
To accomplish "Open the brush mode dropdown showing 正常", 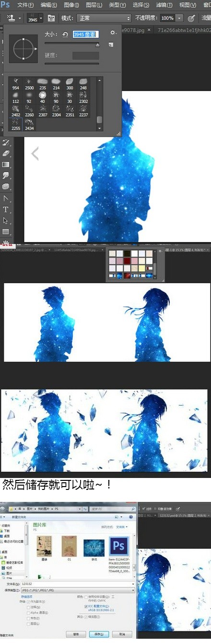I will click(x=104, y=18).
